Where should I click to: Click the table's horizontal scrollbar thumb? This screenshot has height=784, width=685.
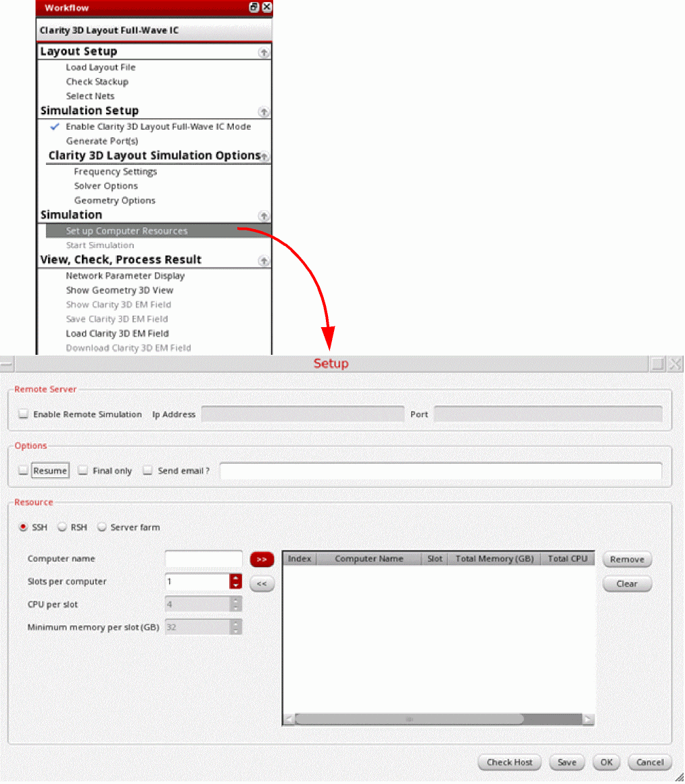tap(409, 720)
